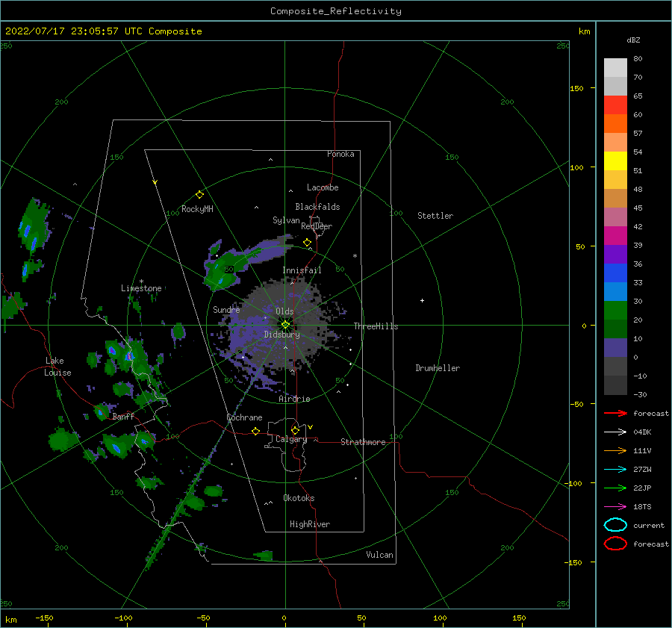Pick the bright yellow 51-54 dBZ swatch
The image size is (672, 628).
pos(615,161)
